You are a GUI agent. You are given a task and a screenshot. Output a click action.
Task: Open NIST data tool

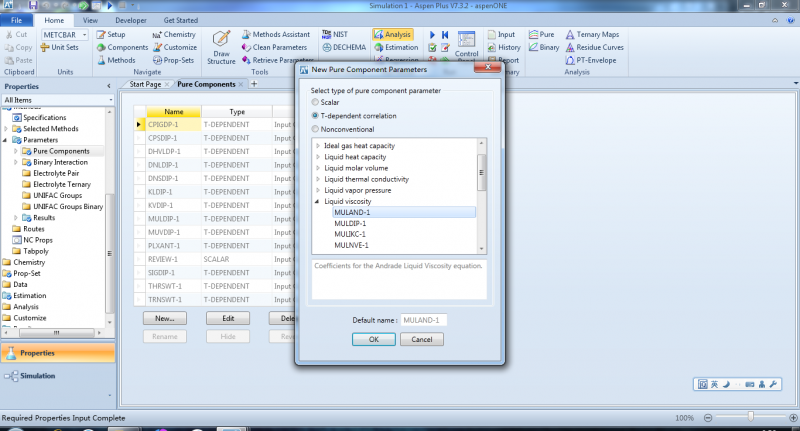click(335, 34)
